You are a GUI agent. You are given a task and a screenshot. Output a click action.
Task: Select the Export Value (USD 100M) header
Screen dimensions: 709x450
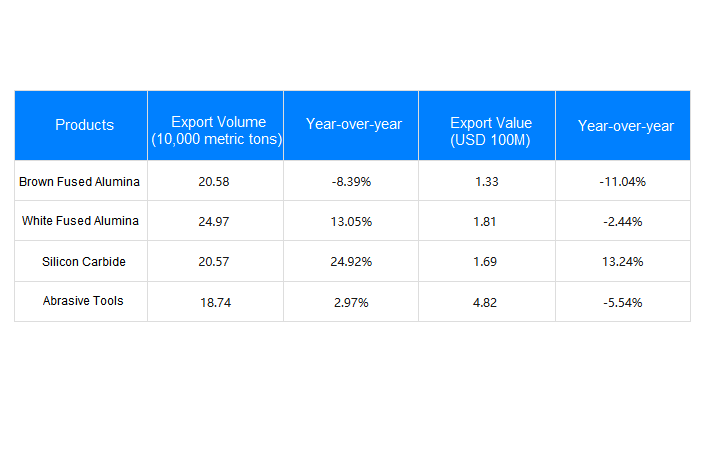click(487, 125)
